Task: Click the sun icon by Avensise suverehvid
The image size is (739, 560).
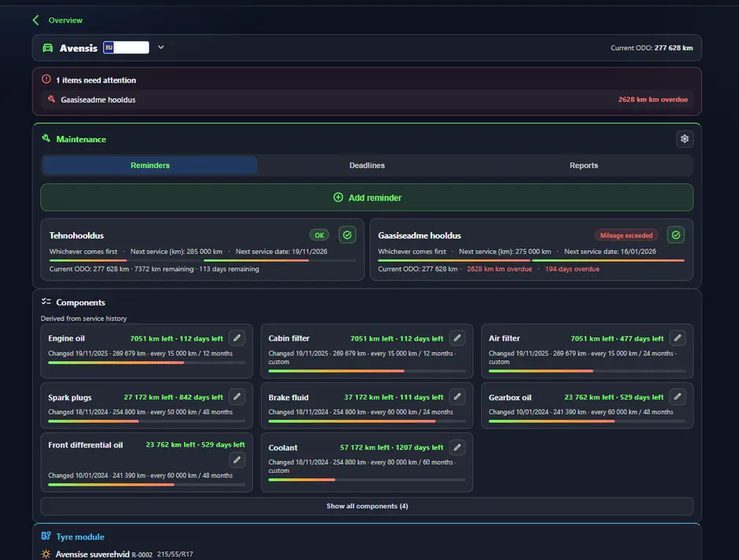Action: tap(46, 554)
